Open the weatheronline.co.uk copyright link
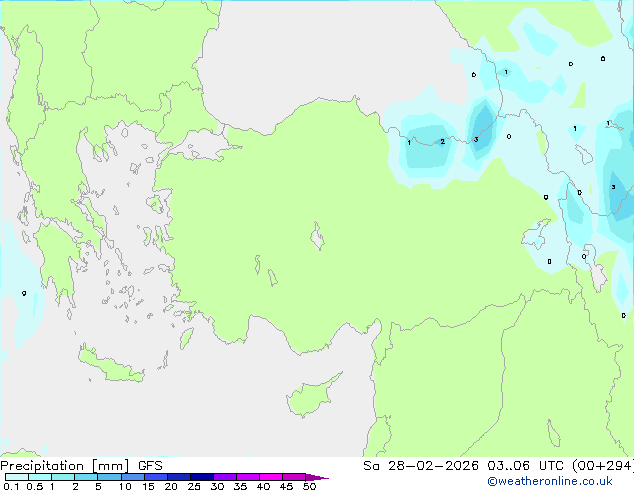The width and height of the screenshot is (634, 490). [550, 481]
